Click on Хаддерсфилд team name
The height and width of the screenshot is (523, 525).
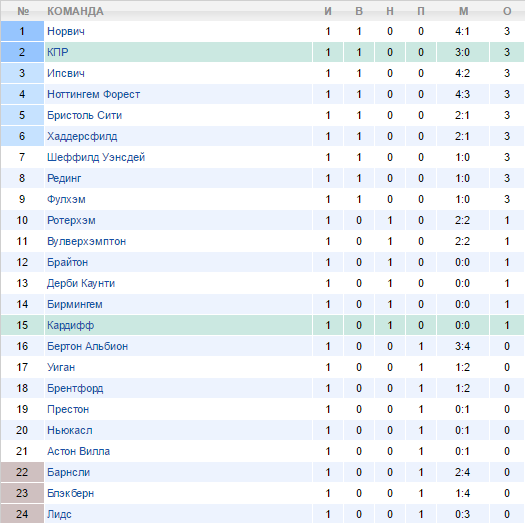[x=82, y=136]
